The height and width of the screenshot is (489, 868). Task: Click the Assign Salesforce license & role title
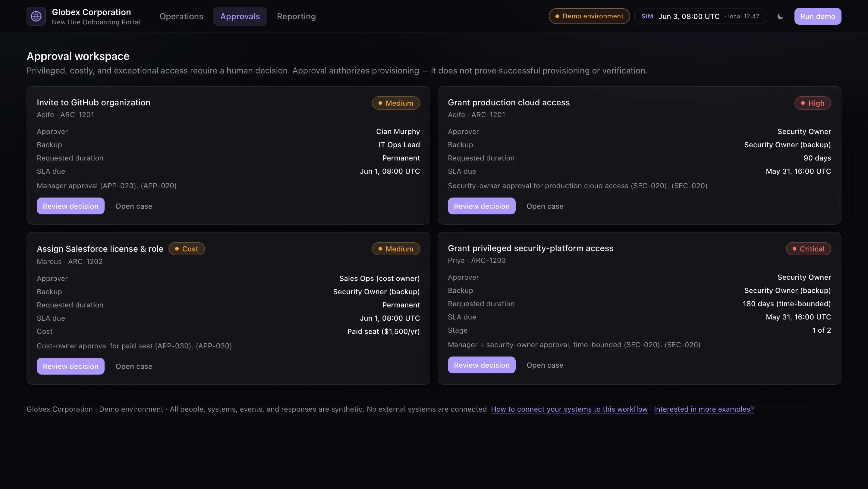[100, 249]
